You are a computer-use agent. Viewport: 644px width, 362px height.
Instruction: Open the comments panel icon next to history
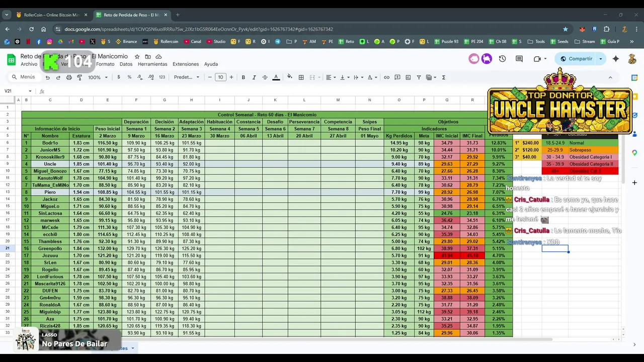pyautogui.click(x=519, y=59)
